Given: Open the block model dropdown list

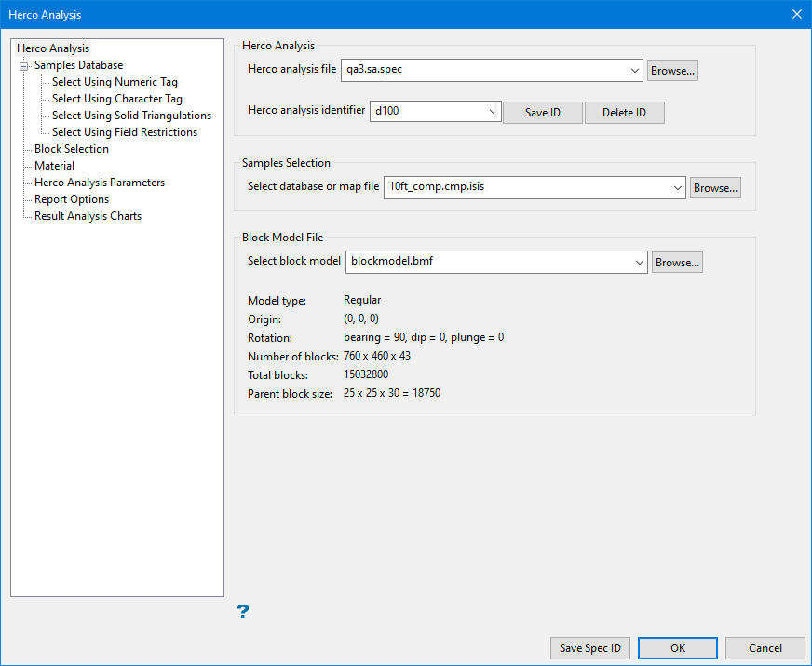Looking at the screenshot, I should tap(639, 262).
